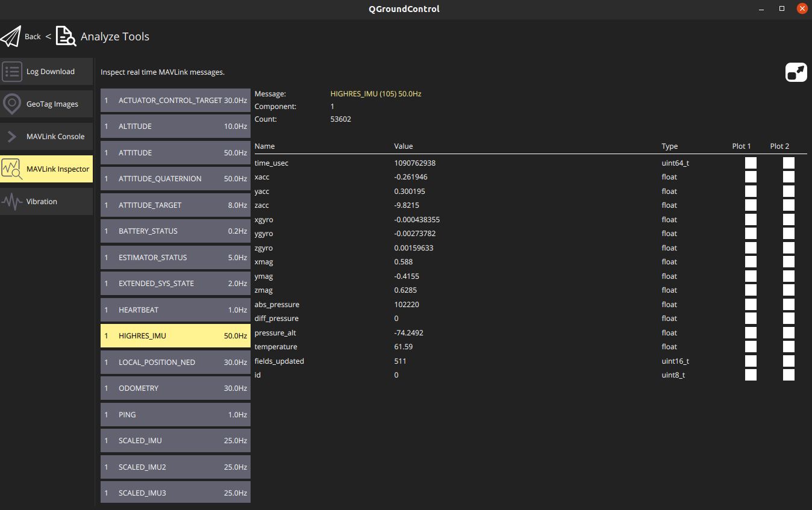Select the ATTITUDE 50.0Hz message
The height and width of the screenshot is (510, 812).
175,153
